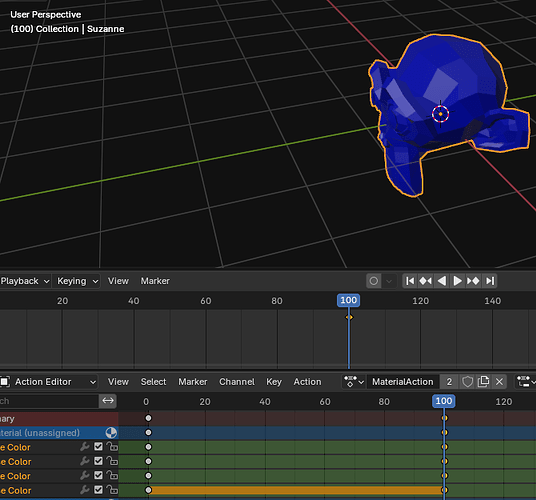Toggle the invert filter arrows icon
Viewport: 536px width, 500px height.
point(108,401)
